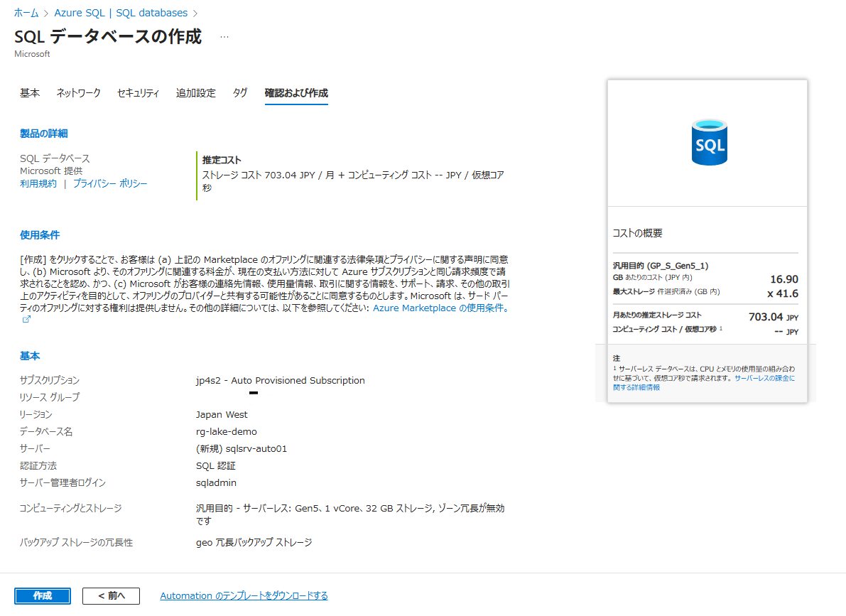Viewport: 846px width, 616px height.
Task: Open the サーバーレスの課金 details link
Action: tap(764, 378)
